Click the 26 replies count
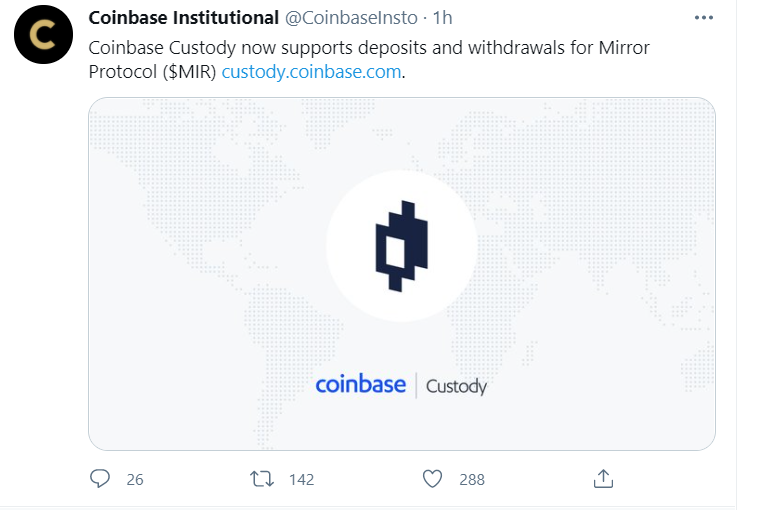The width and height of the screenshot is (770, 510). pyautogui.click(x=135, y=480)
